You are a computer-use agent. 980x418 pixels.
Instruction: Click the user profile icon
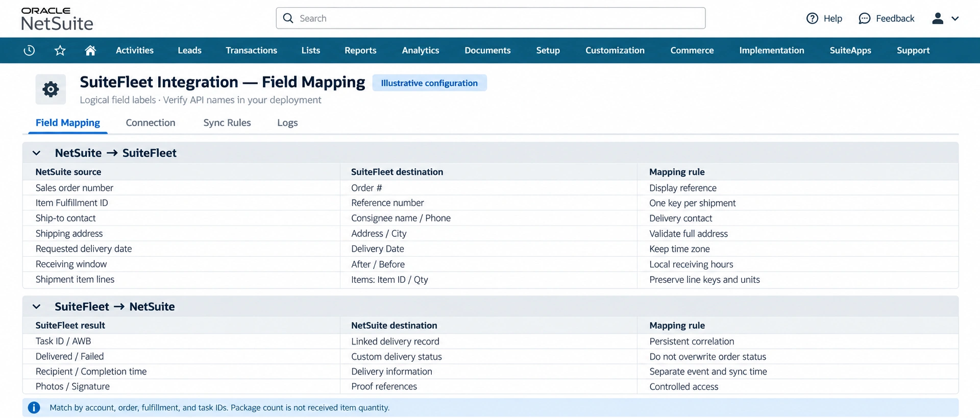(x=938, y=18)
